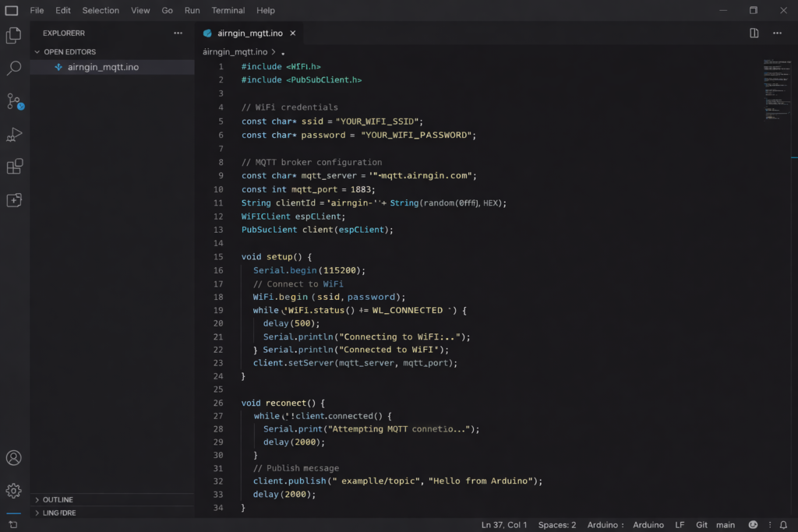Close the airngin_mqtt.ino tab
Viewport: 798px width, 532px height.
tap(293, 33)
